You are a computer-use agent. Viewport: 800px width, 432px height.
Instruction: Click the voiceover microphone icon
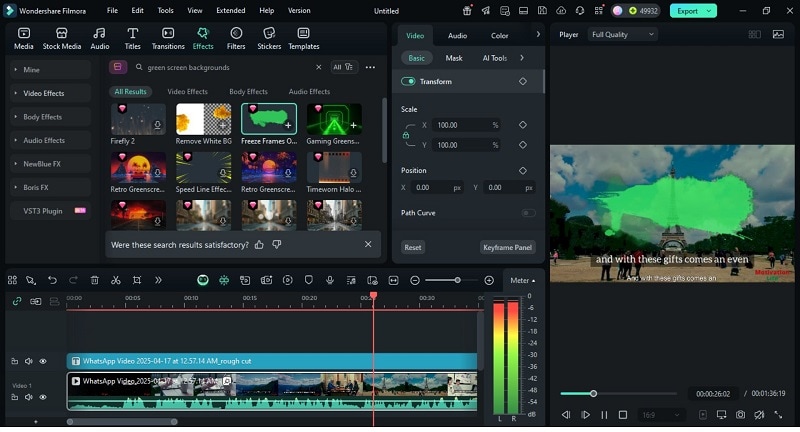pyautogui.click(x=329, y=280)
